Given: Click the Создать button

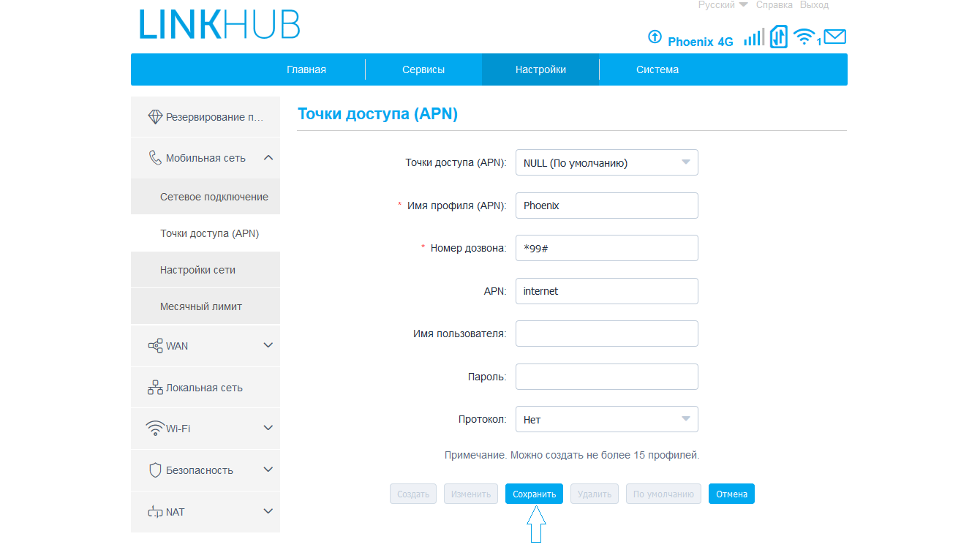Looking at the screenshot, I should point(413,494).
